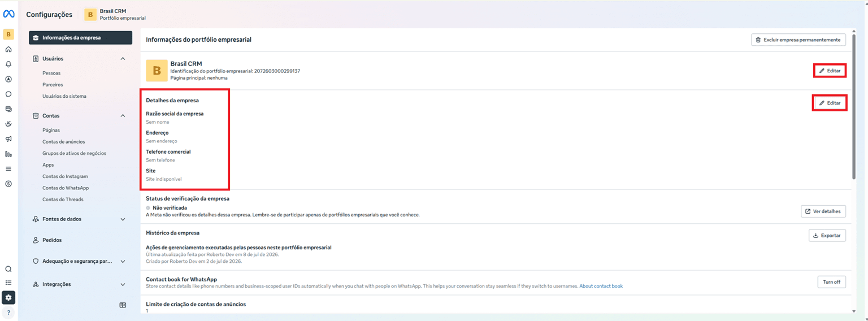
Task: Click the external-link icon on Ver detalhes
Action: [x=808, y=211]
